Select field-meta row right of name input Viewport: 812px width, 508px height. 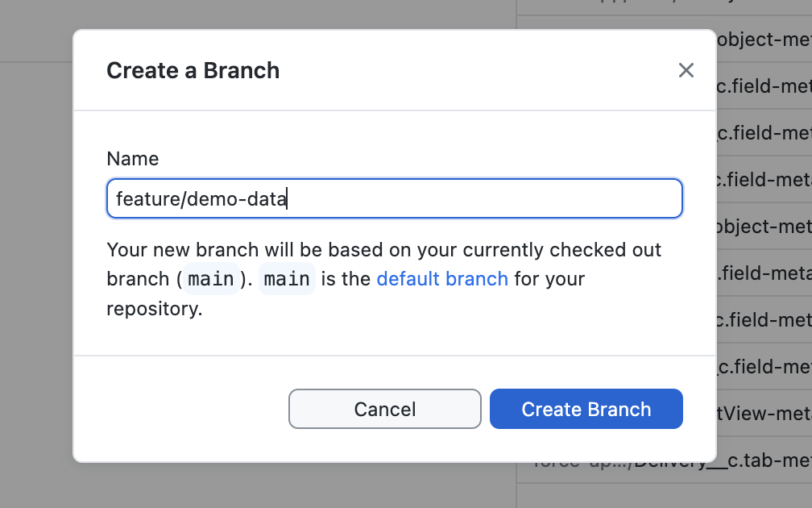[x=764, y=179]
